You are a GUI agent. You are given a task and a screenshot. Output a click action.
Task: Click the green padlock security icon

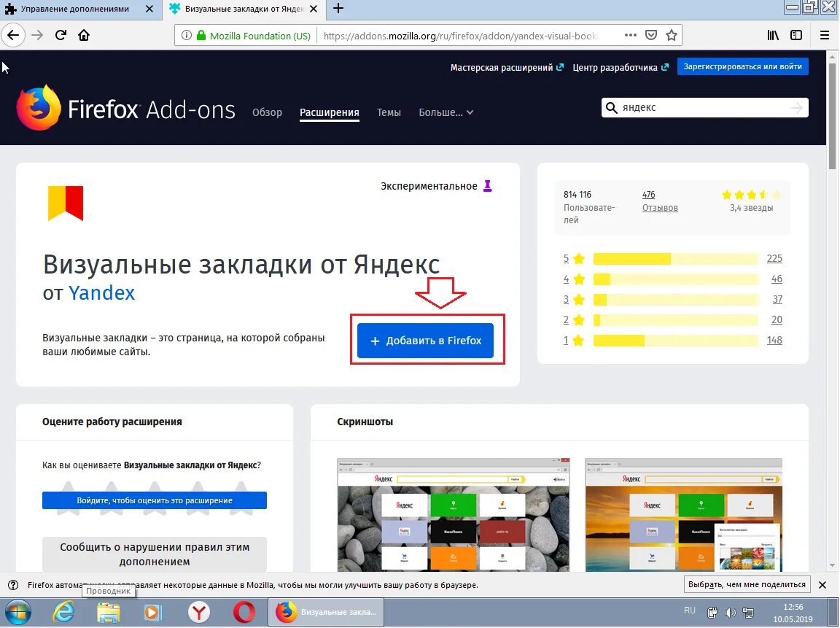coord(201,35)
